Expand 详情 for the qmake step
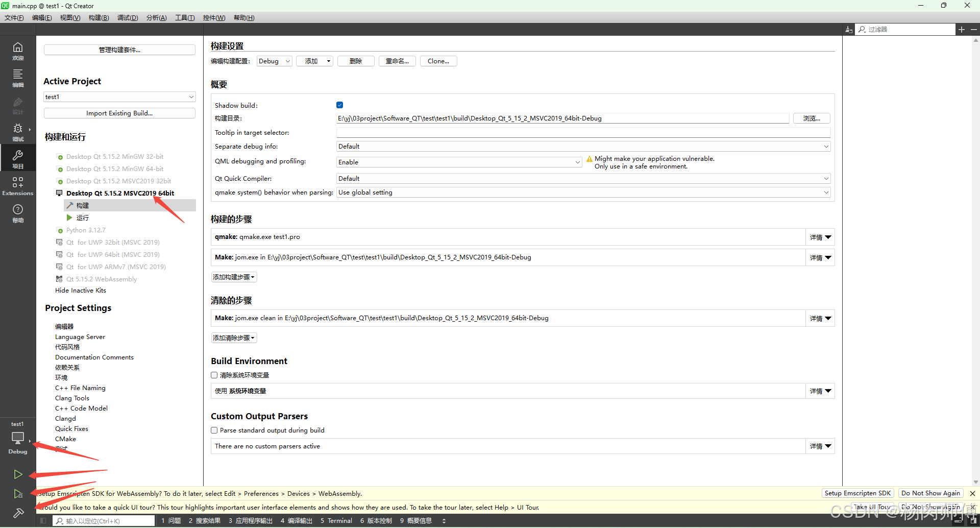Image resolution: width=980 pixels, height=528 pixels. coord(820,237)
